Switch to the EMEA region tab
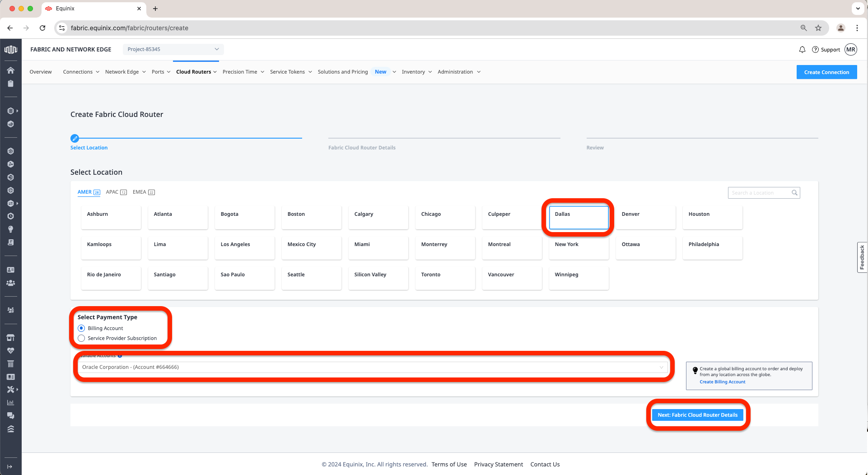This screenshot has height=475, width=868. tap(143, 192)
